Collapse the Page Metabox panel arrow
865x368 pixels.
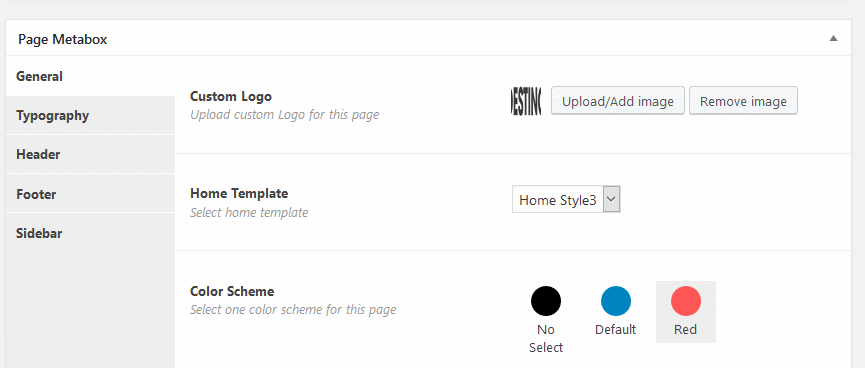(x=834, y=39)
